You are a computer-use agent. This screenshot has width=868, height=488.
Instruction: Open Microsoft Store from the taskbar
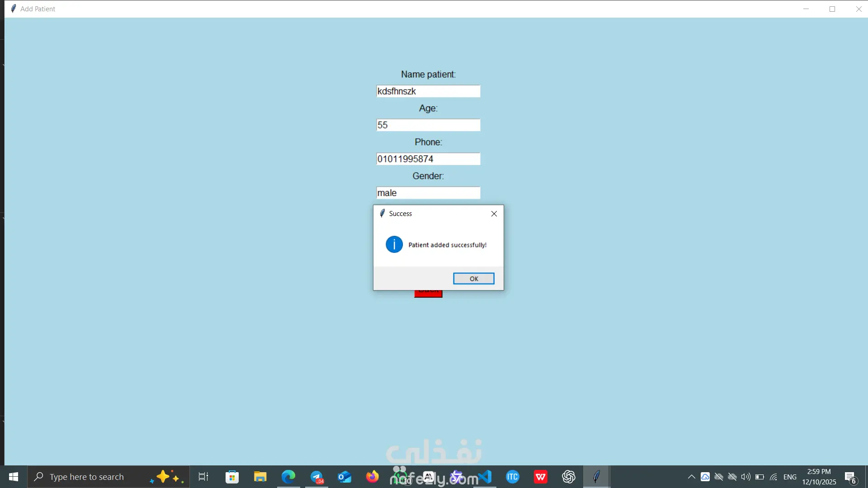[232, 477]
